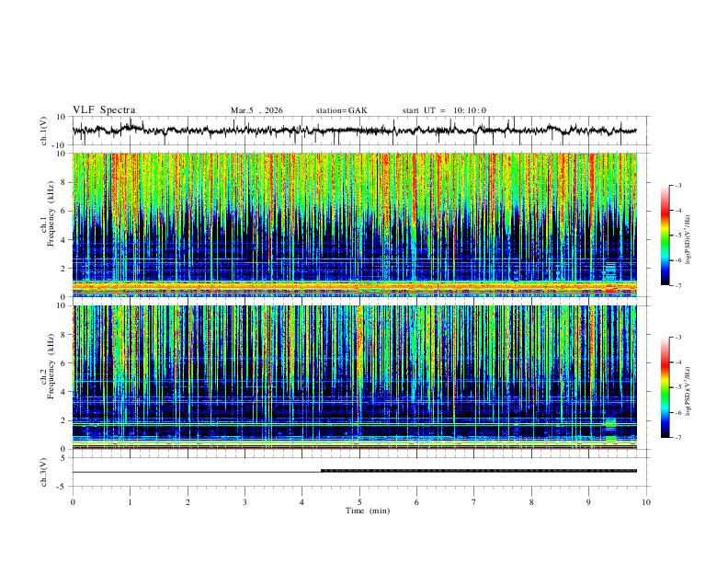Image resolution: width=728 pixels, height=563 pixels.
Task: Click time axis tick label "6"
Action: [417, 502]
